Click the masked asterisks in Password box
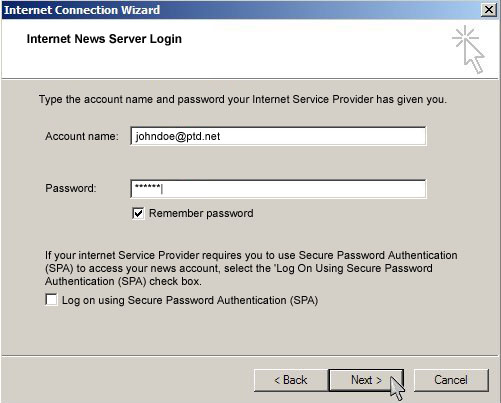The image size is (501, 403). point(147,187)
